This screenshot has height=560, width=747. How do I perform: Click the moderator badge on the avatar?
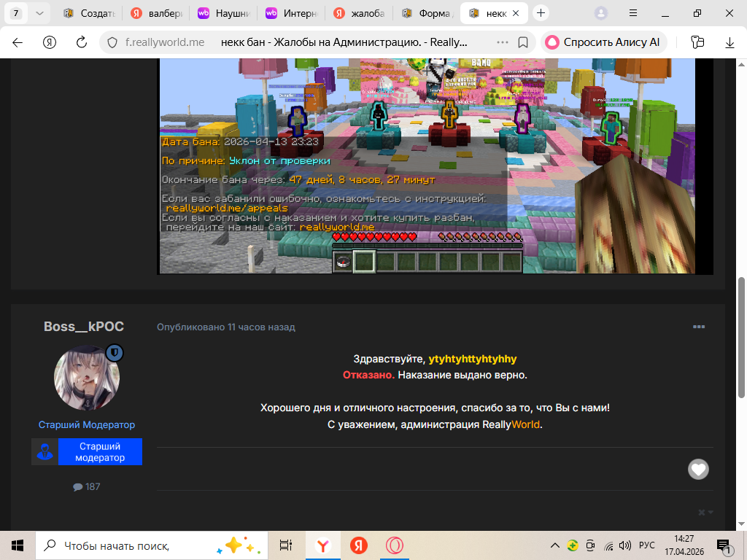114,354
